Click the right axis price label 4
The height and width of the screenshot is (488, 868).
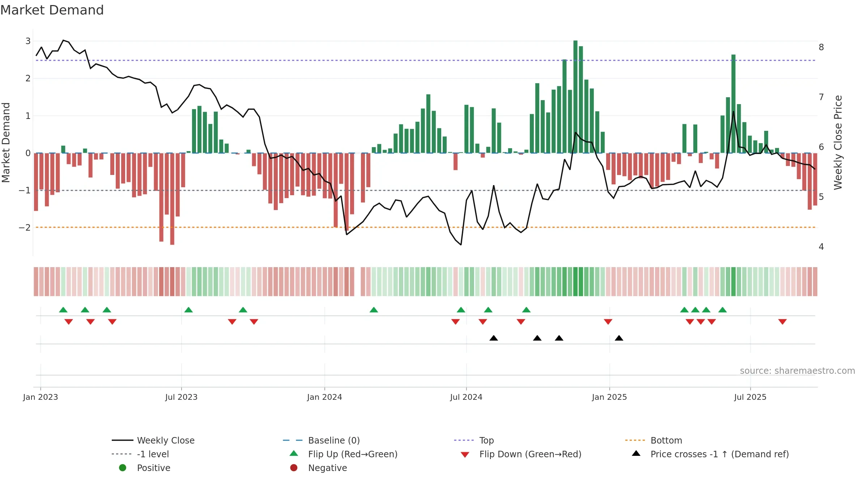(821, 247)
